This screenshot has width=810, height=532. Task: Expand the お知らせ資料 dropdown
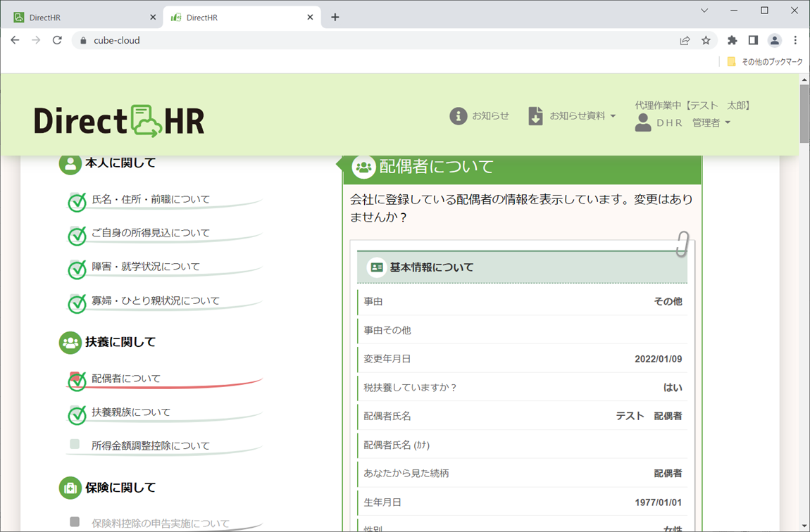point(613,116)
